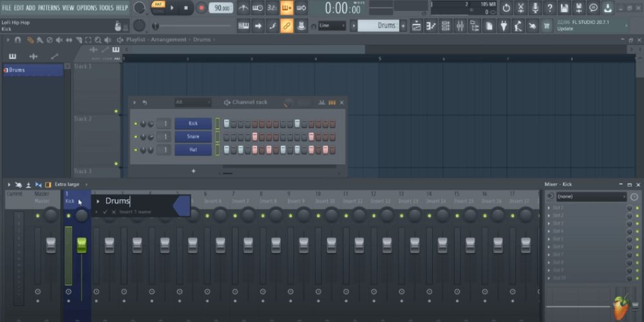Screen dimensions: 644x322
Task: Save project with the floppy disk icon
Action: coord(564,7)
